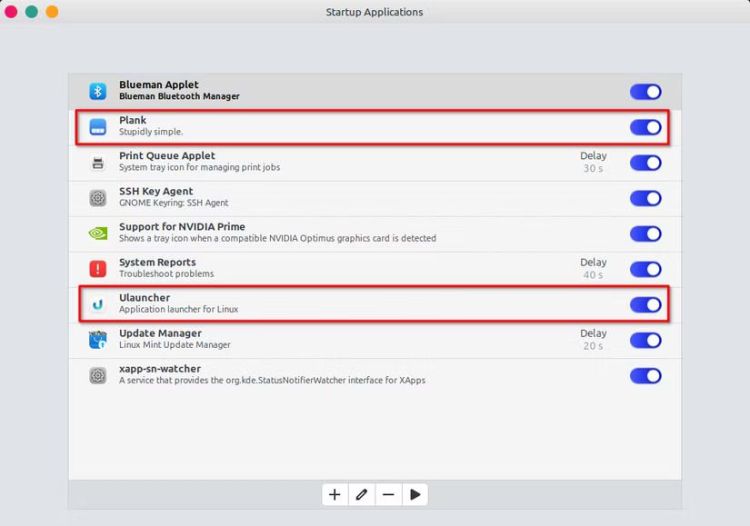Click the Update Manager shield icon
The image size is (750, 526).
[x=98, y=340]
